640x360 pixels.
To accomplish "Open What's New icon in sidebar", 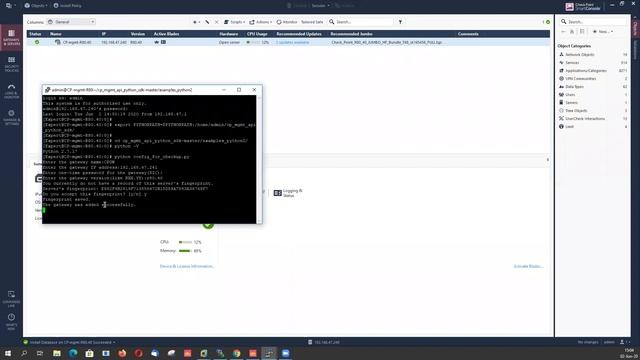I will point(11,322).
